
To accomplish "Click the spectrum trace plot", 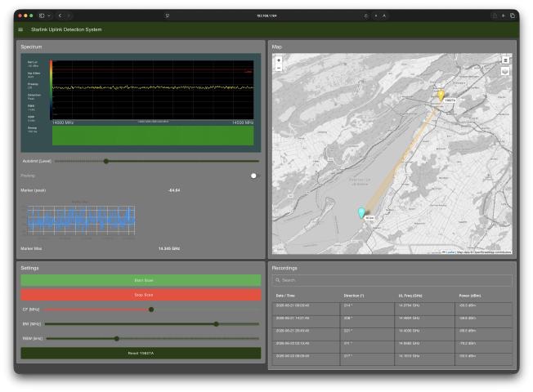I will tap(153, 90).
